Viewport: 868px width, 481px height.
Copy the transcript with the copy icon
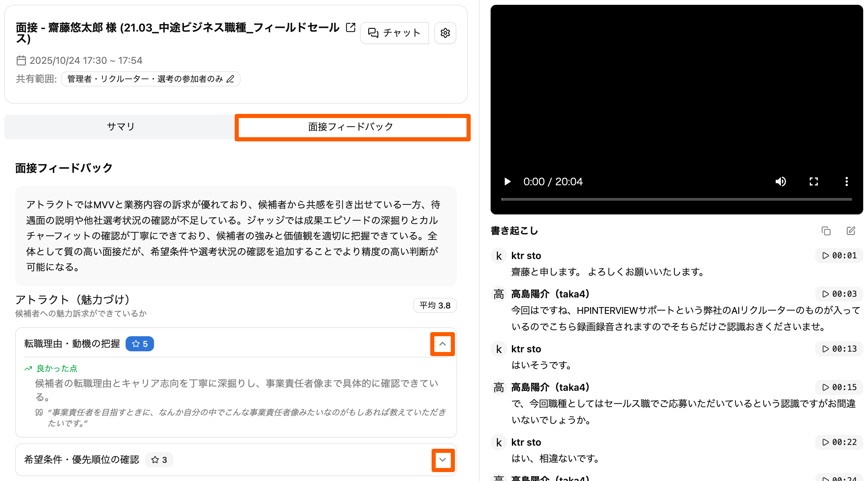tap(826, 231)
